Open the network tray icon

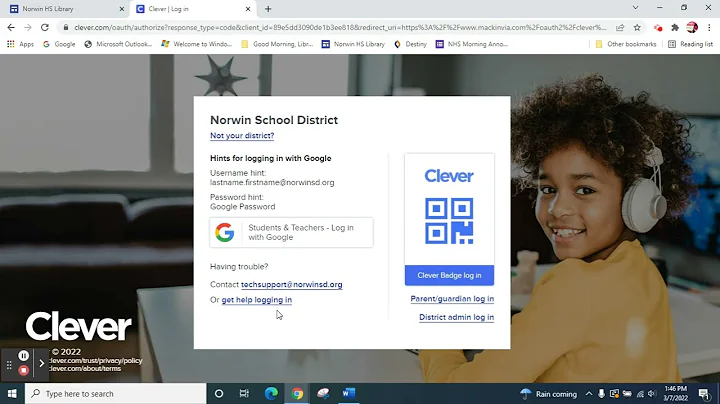coord(640,394)
